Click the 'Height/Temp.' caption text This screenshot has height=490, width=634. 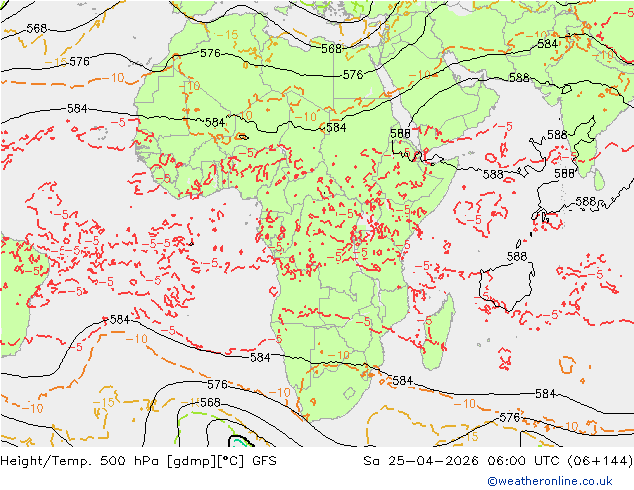(47, 461)
